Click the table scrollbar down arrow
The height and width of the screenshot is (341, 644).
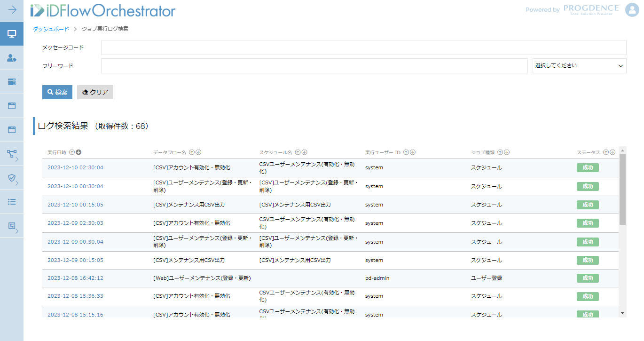[x=623, y=313]
